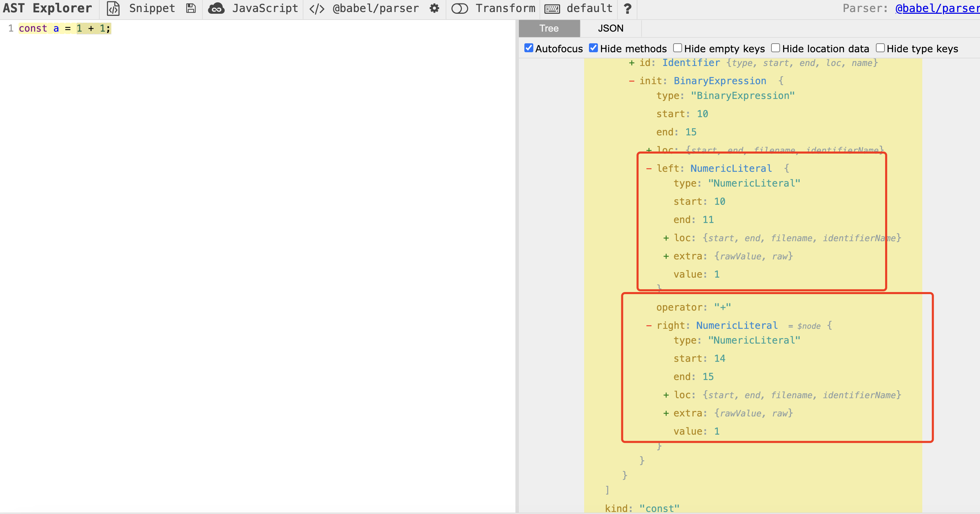This screenshot has height=514, width=980.
Task: Open the Transform menu
Action: point(505,8)
